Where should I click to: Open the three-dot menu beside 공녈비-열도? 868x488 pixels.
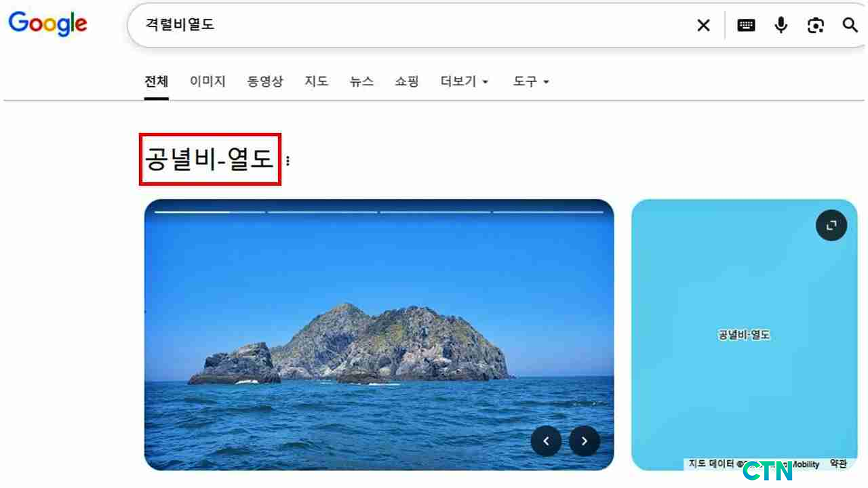288,161
